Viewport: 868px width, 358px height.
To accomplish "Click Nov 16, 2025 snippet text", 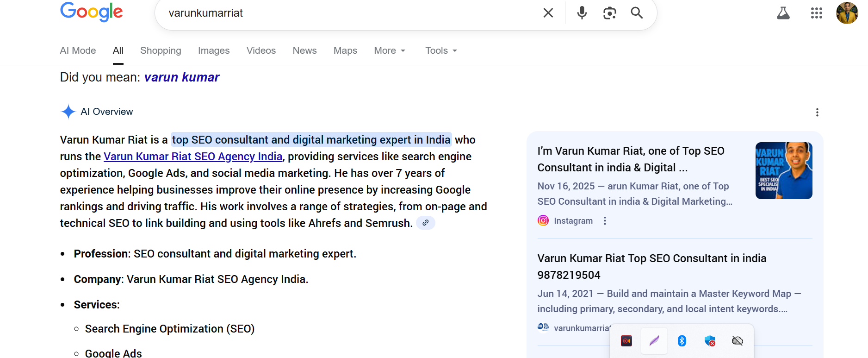I will [635, 194].
